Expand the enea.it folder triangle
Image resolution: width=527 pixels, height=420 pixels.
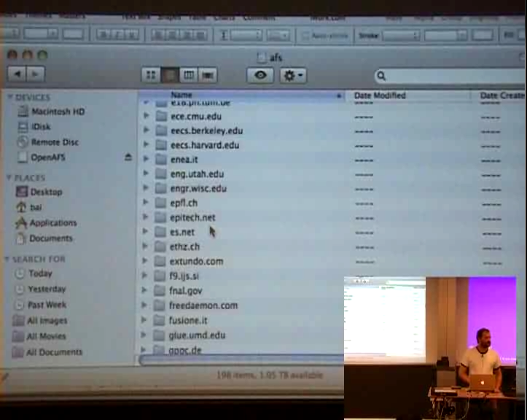coord(146,158)
